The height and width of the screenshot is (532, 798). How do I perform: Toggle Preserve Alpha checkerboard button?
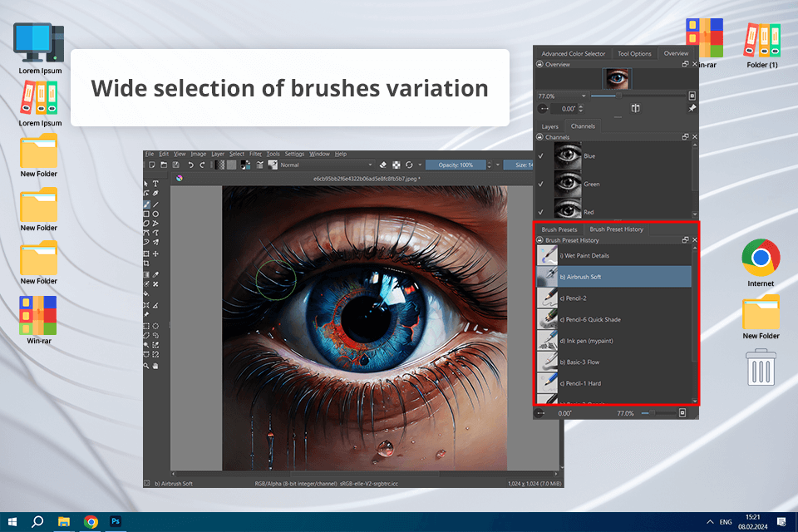click(397, 165)
